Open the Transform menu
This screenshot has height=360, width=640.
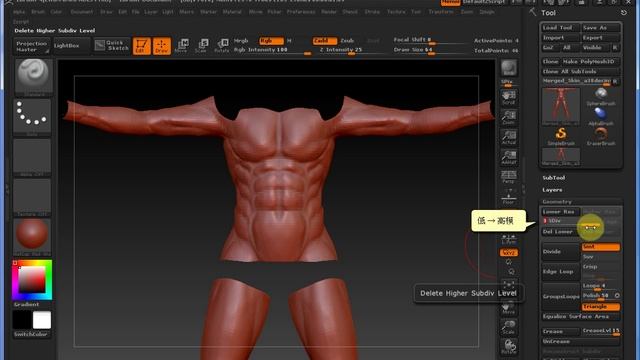coord(441,12)
